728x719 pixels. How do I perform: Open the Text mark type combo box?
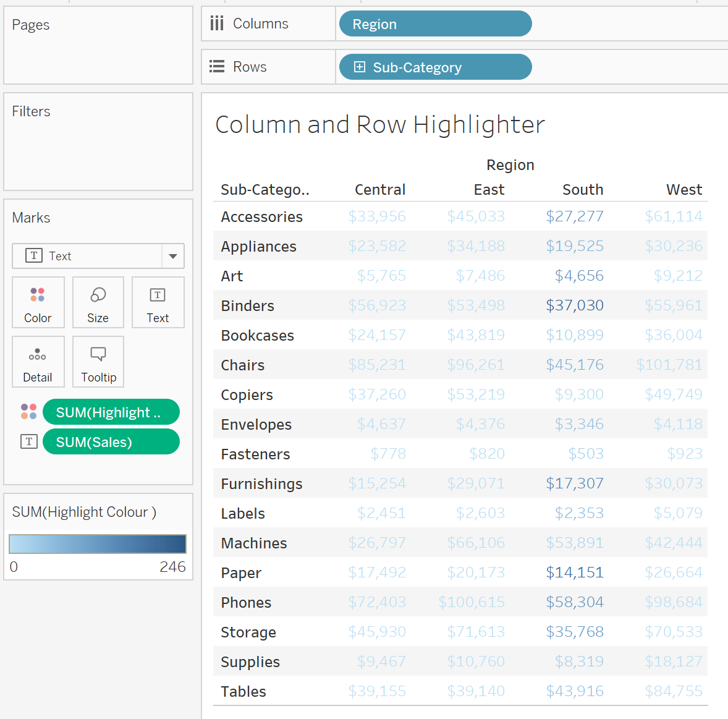click(87, 256)
